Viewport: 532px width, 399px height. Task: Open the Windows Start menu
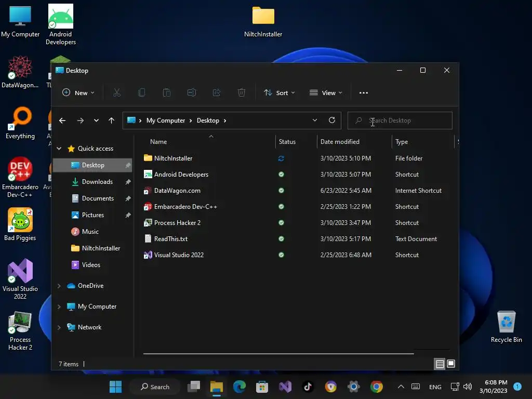click(x=115, y=387)
